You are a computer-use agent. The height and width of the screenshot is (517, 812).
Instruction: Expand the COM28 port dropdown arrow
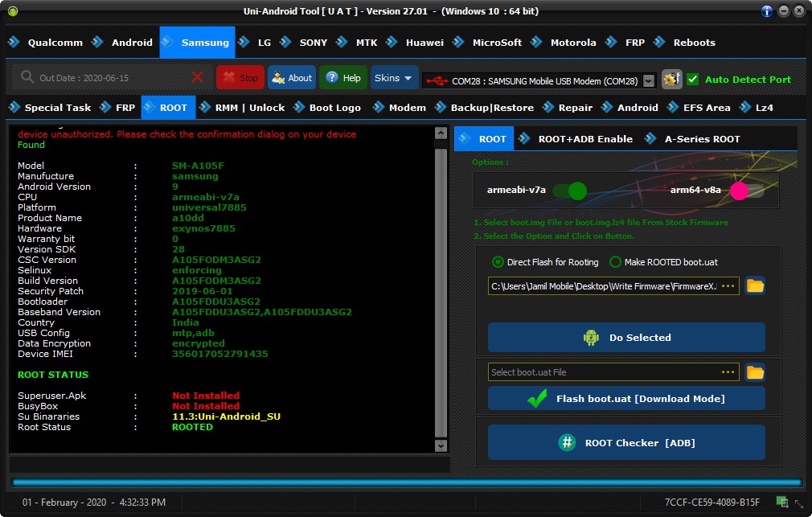coord(648,81)
